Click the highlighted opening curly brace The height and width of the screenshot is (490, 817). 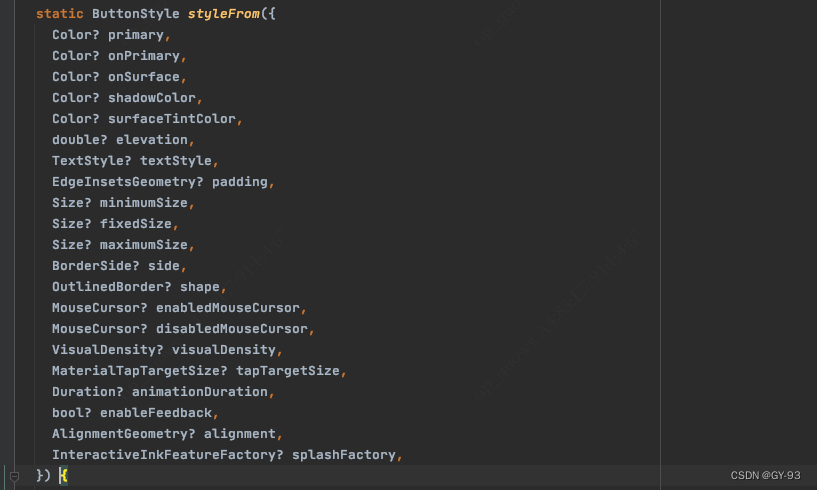coord(64,476)
